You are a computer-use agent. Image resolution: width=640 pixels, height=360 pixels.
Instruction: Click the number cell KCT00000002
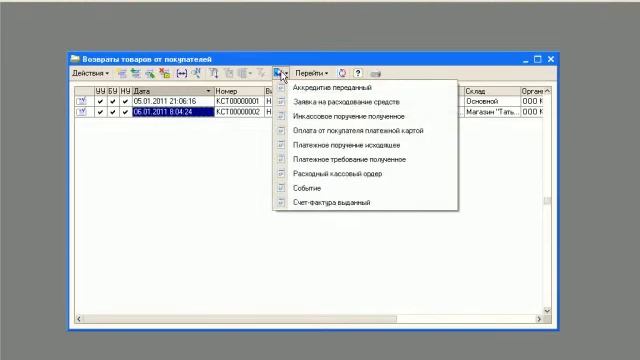[x=239, y=112]
